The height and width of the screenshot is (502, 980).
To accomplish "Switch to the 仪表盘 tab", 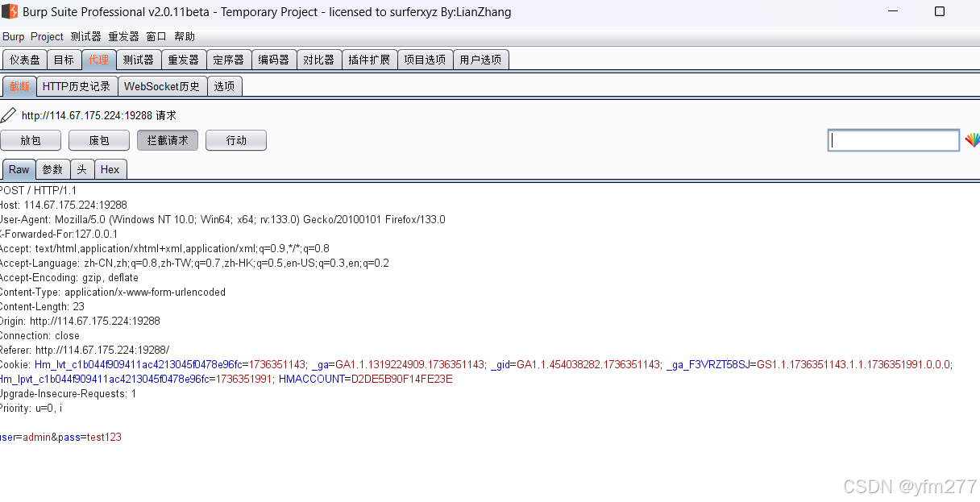I will tap(25, 60).
